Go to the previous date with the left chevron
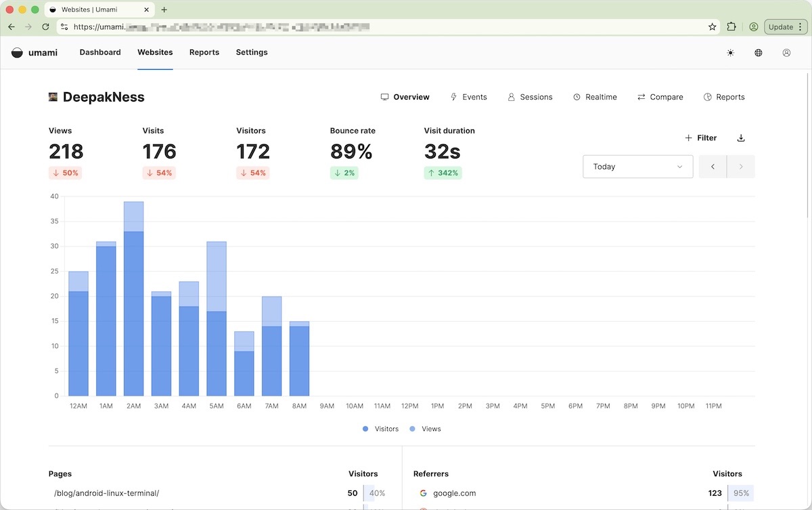Image resolution: width=812 pixels, height=510 pixels. (712, 166)
